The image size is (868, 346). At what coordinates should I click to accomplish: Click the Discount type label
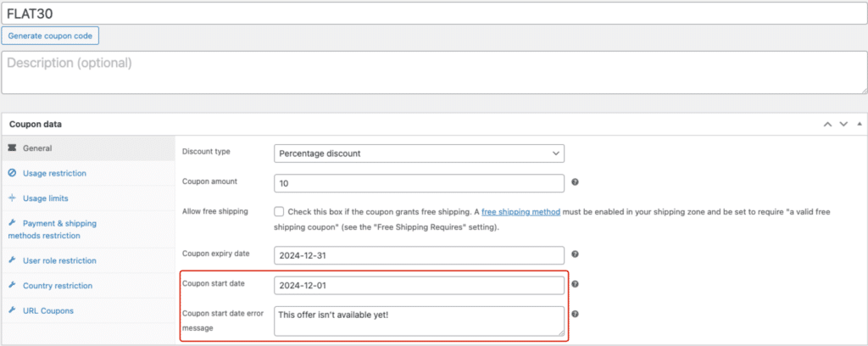pyautogui.click(x=206, y=151)
